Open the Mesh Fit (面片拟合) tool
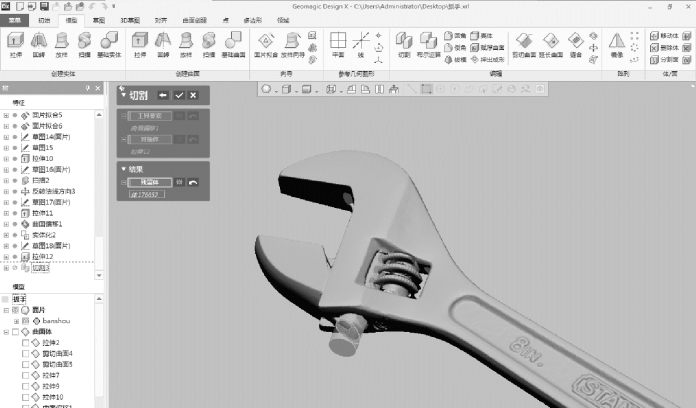Screen dimensions: 696x408 click(x=266, y=44)
